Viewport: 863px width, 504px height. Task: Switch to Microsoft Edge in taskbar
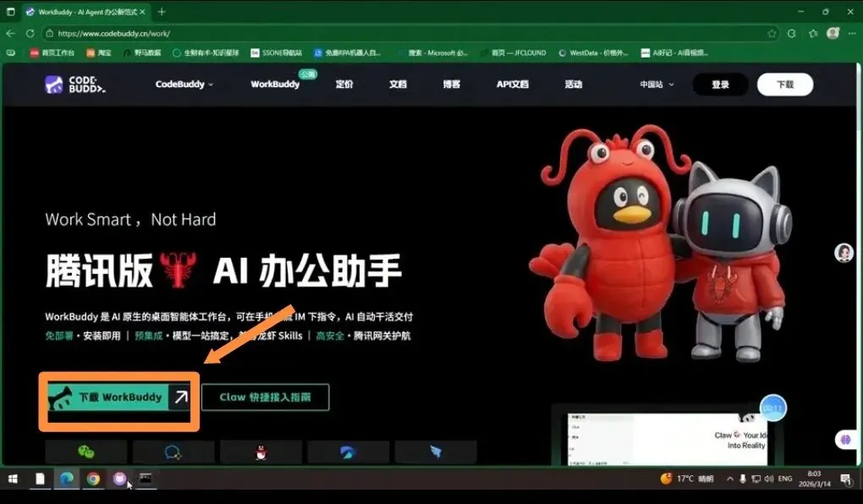pyautogui.click(x=67, y=479)
